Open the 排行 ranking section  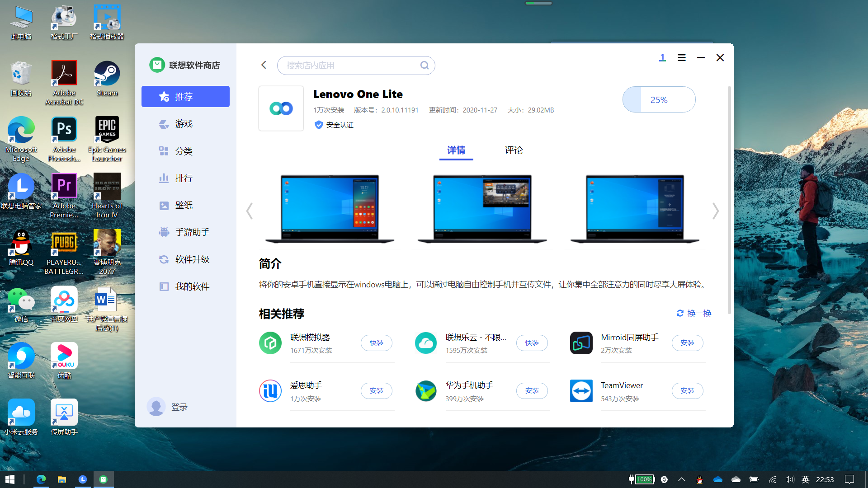click(x=185, y=178)
